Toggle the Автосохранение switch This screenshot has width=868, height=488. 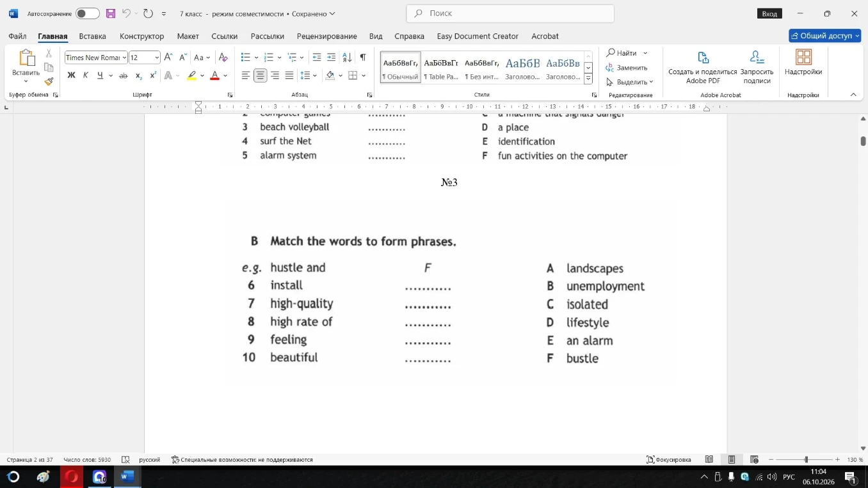87,13
